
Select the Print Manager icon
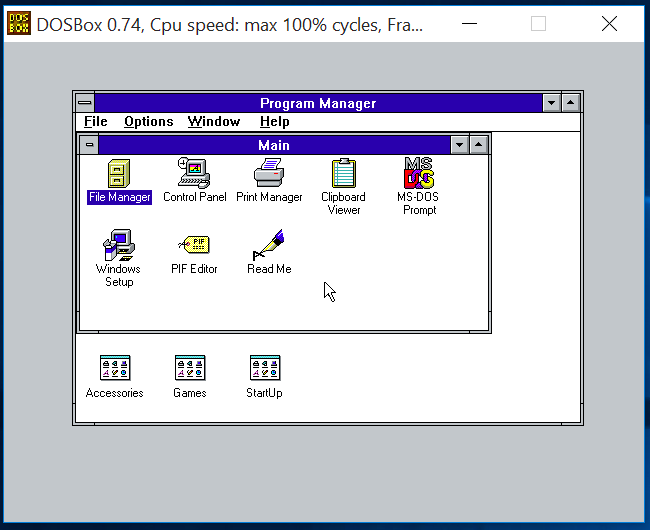click(269, 173)
